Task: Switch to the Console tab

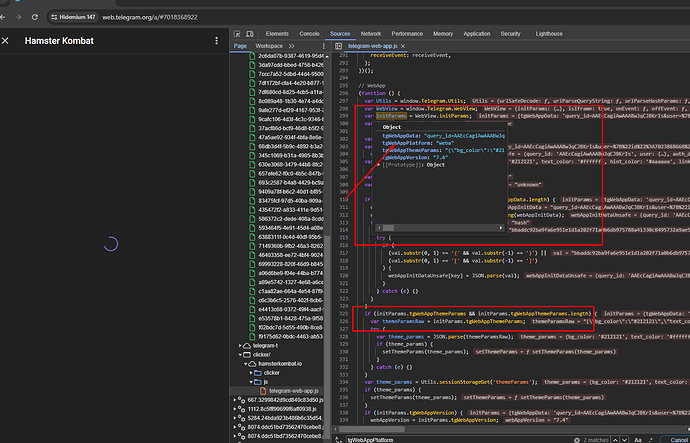Action: click(x=309, y=34)
